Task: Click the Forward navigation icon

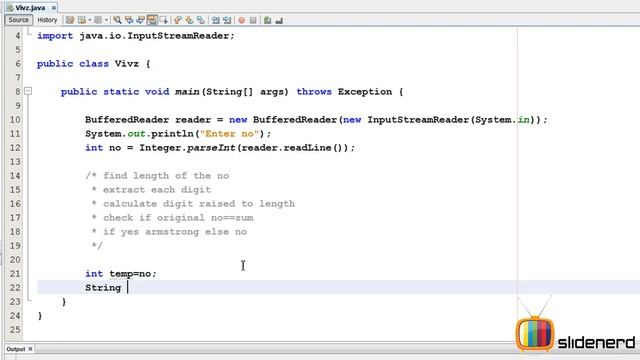Action: pos(98,20)
